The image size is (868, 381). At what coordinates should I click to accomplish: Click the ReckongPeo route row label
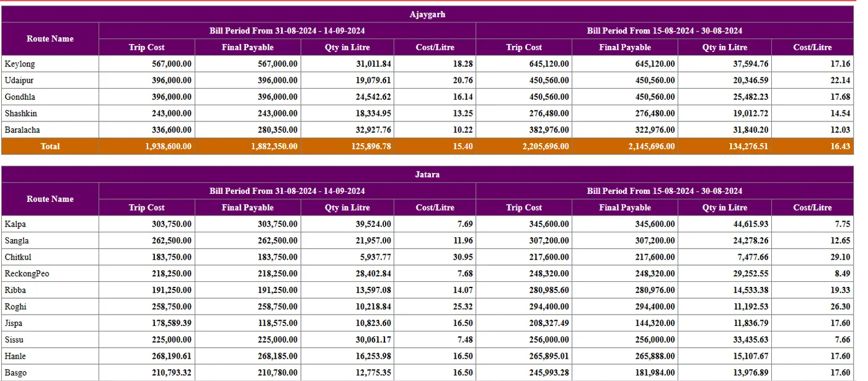[x=27, y=273]
